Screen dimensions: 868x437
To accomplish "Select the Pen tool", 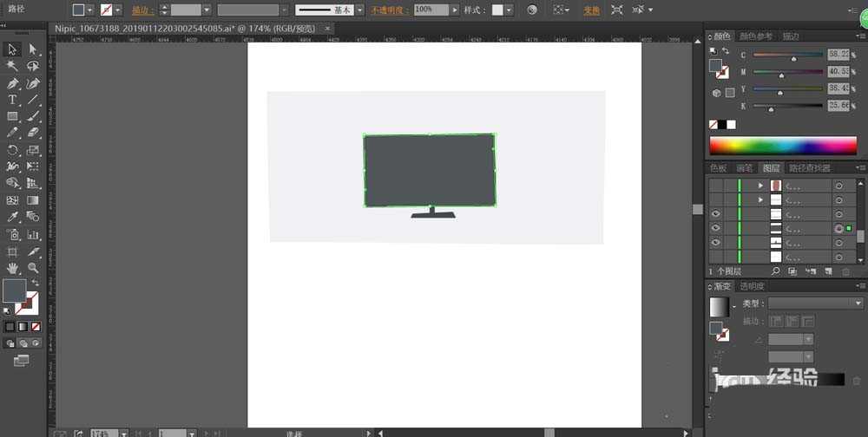I will tap(12, 83).
